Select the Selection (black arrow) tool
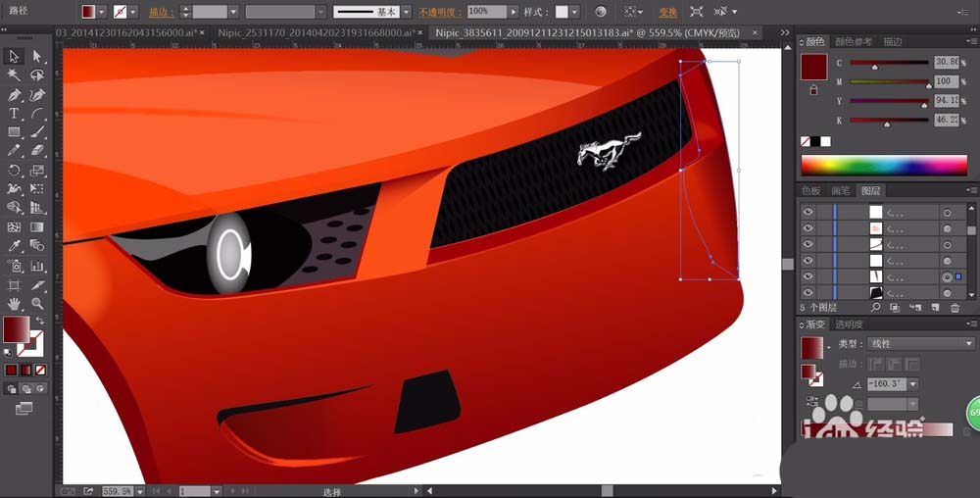This screenshot has height=498, width=980. point(13,56)
